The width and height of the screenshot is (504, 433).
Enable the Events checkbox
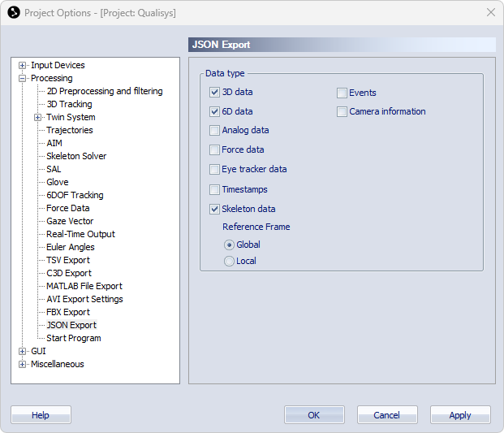coord(342,93)
